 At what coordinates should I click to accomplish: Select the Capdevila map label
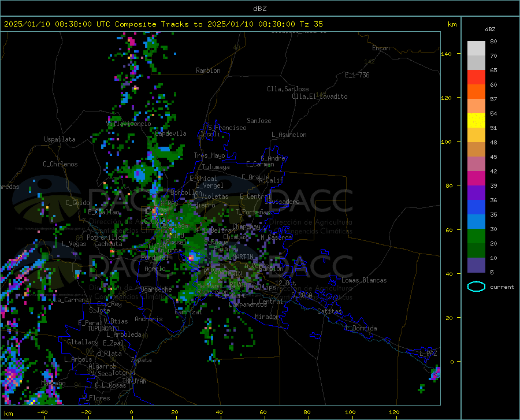point(170,133)
